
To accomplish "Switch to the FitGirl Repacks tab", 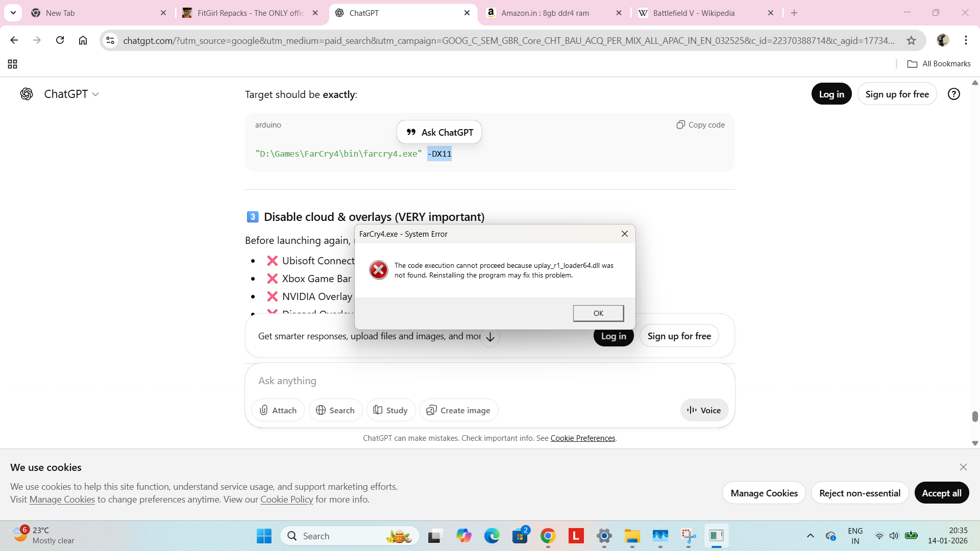I will tap(245, 13).
